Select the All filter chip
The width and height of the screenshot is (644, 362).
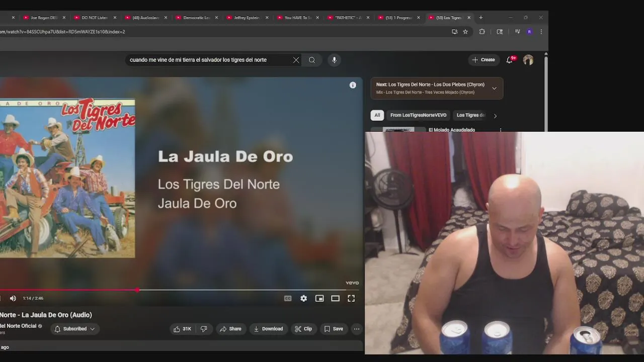[377, 115]
